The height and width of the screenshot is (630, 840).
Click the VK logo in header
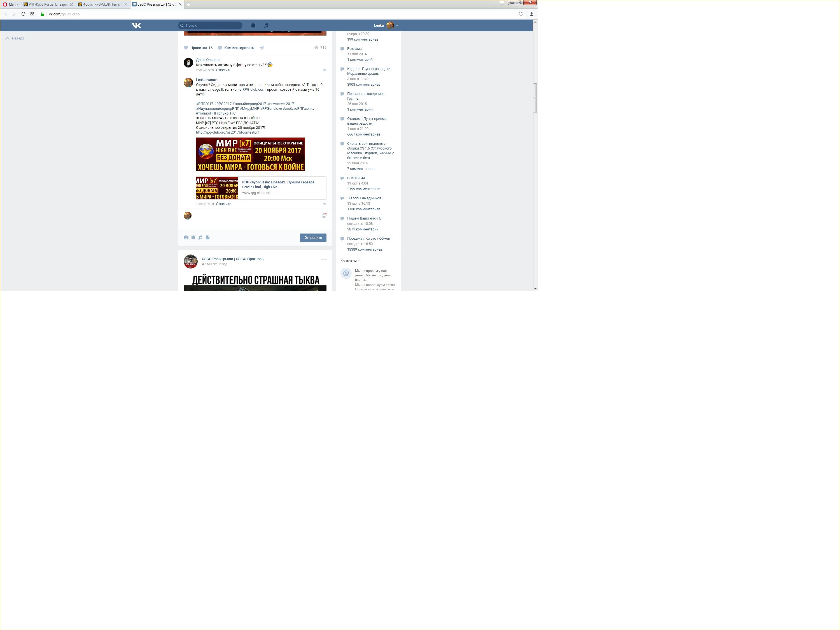tap(136, 25)
